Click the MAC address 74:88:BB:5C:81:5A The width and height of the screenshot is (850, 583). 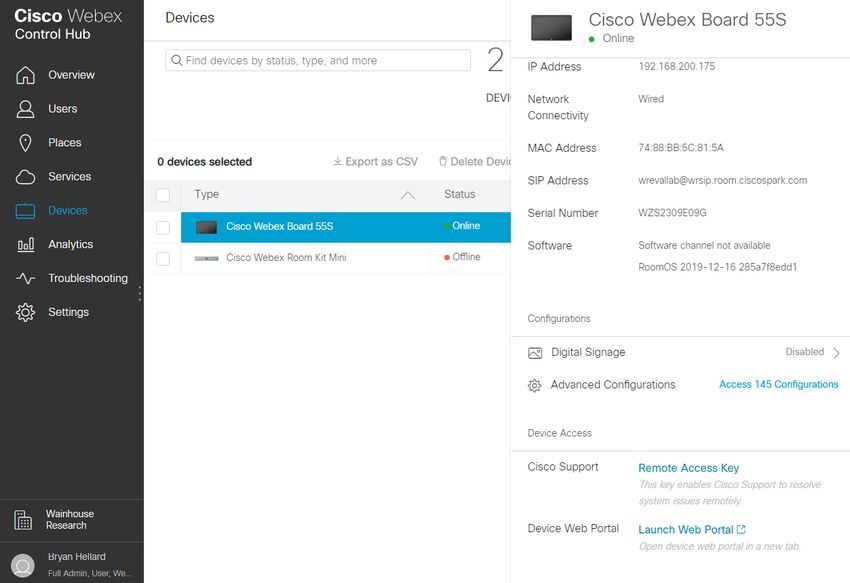tap(681, 148)
